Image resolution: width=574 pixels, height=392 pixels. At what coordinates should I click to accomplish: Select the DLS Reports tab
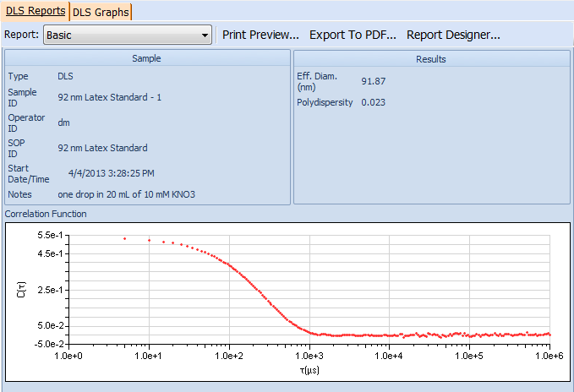(x=35, y=11)
